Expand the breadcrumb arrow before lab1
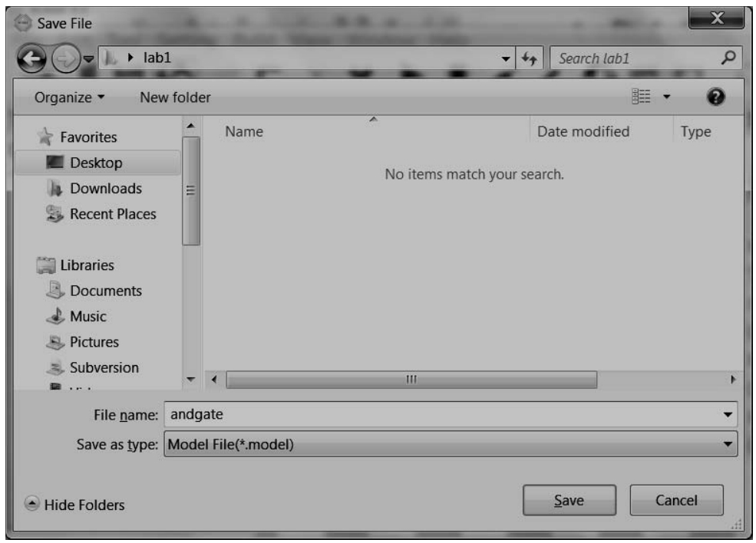 (130, 58)
